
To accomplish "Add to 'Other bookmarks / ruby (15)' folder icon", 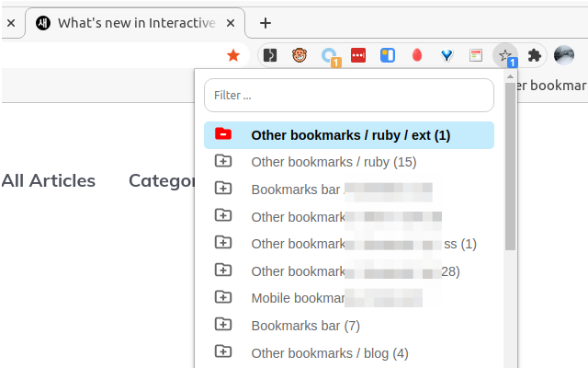I will [223, 161].
